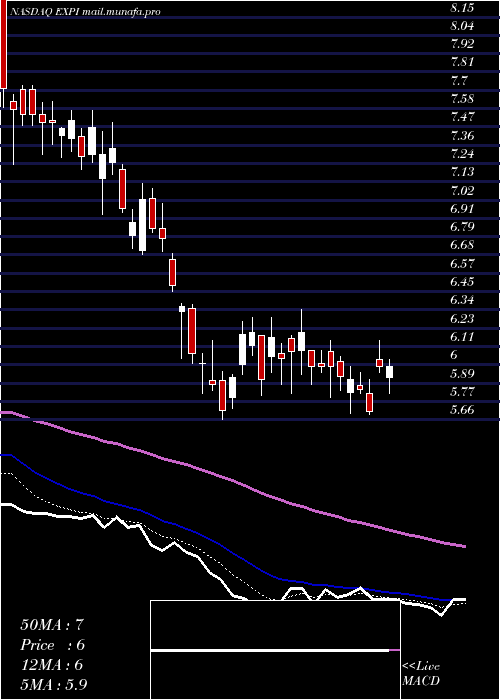Click the 7.02 price axis label
500x700 pixels.
[462, 191]
